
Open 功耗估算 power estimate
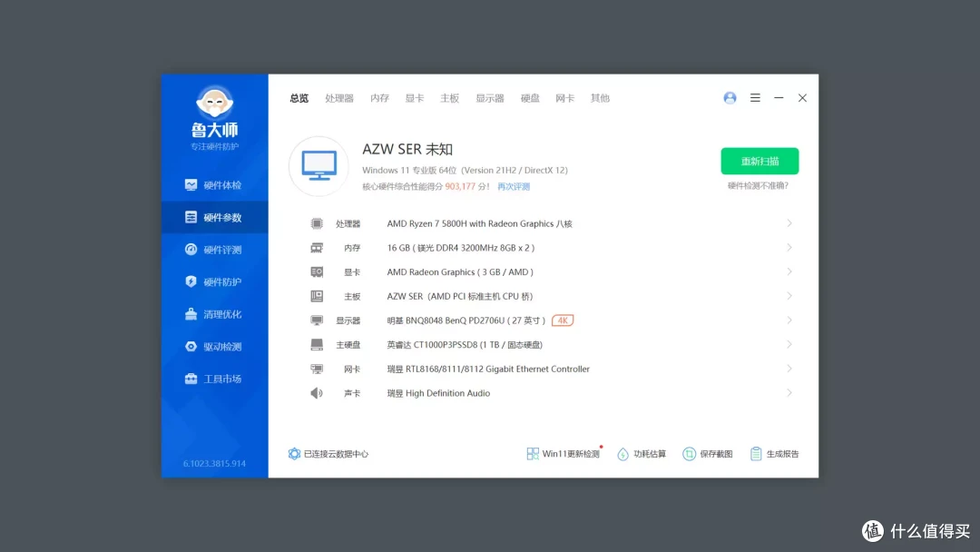coord(642,454)
